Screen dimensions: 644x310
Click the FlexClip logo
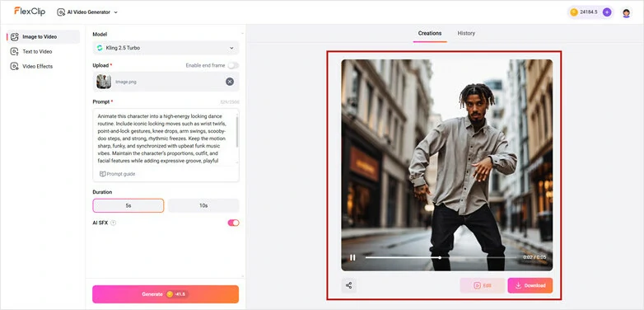[30, 12]
